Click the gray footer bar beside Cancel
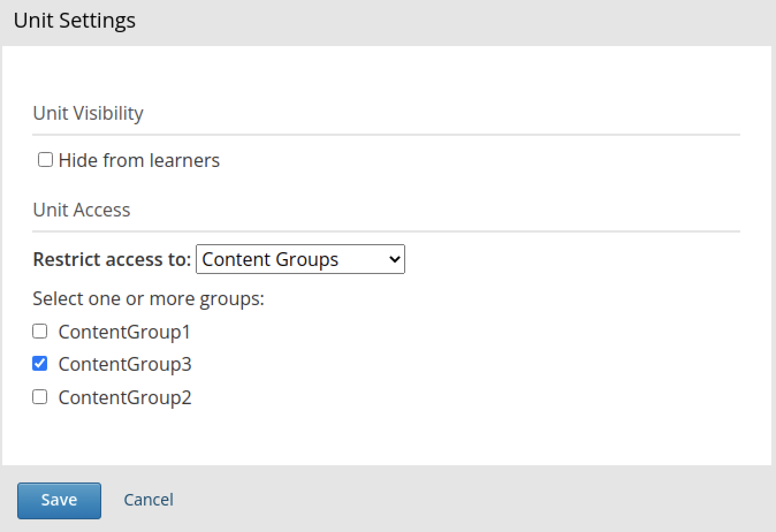The height and width of the screenshot is (532, 776). [461, 499]
